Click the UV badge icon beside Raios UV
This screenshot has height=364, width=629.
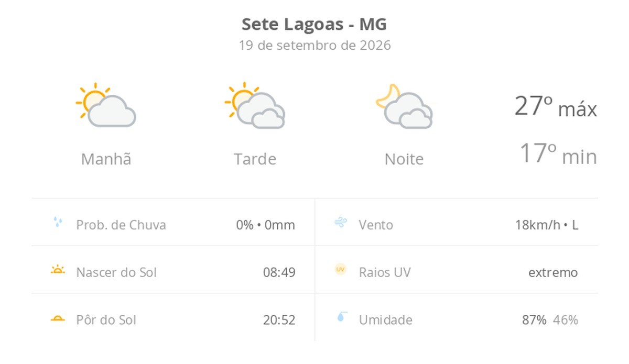341,269
